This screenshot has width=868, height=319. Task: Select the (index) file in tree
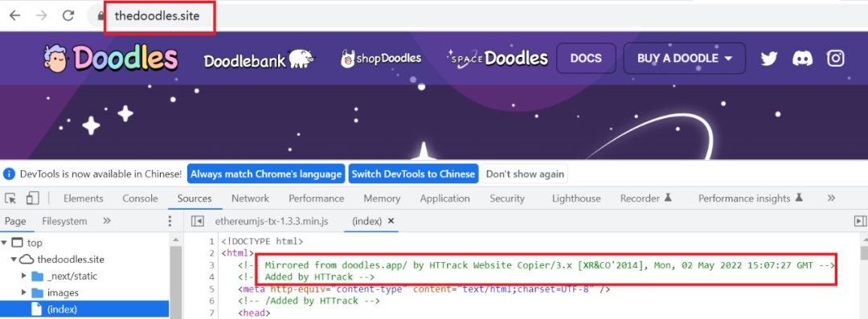click(84, 309)
